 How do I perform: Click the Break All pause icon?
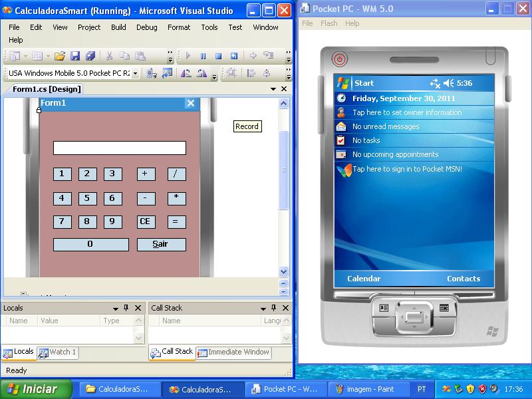[x=203, y=56]
